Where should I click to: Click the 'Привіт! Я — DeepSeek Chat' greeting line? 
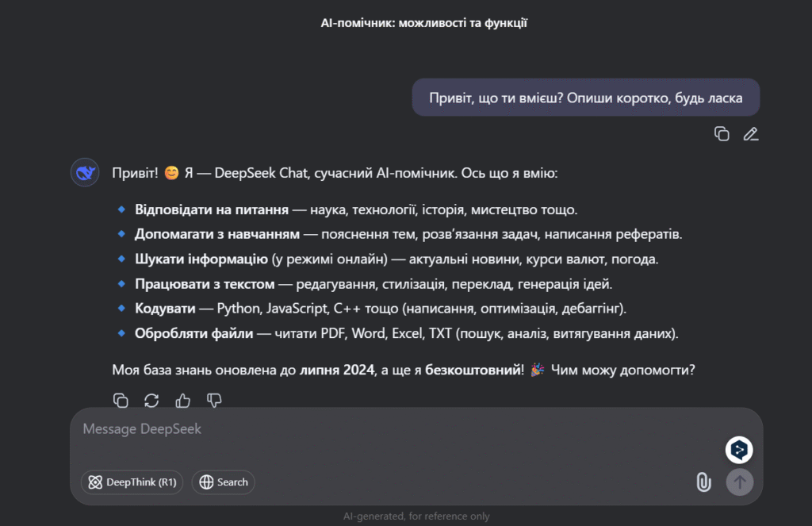click(335, 173)
